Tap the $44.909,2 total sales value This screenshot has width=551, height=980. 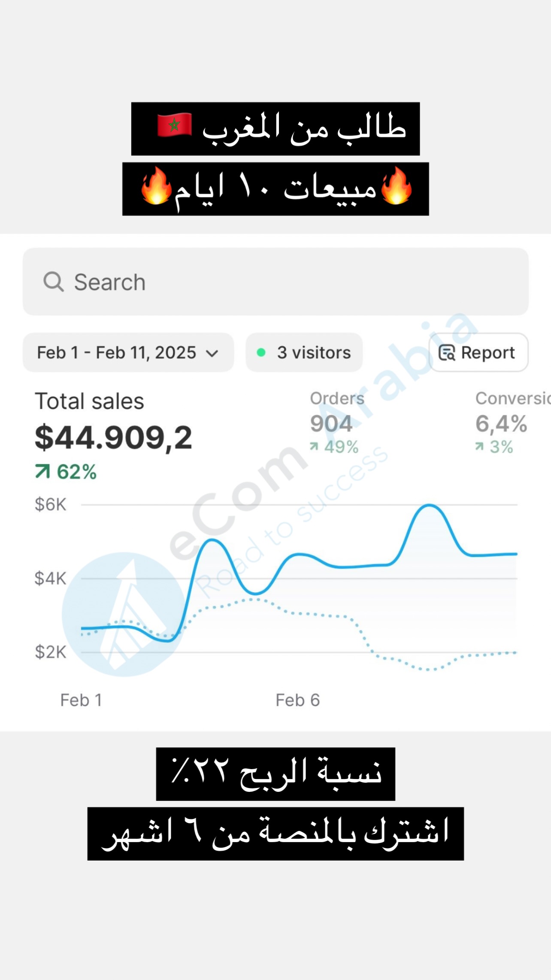(x=113, y=438)
